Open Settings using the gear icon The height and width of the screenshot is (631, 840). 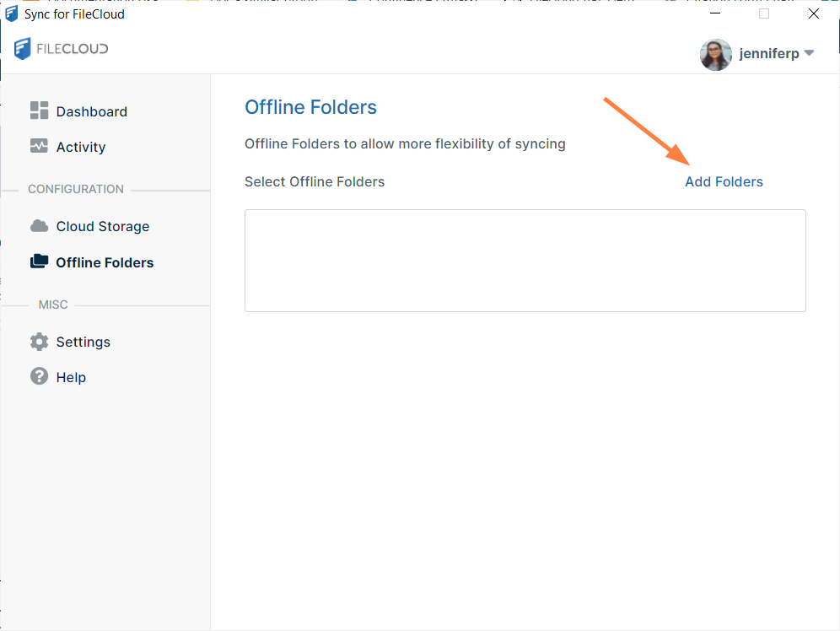(39, 342)
